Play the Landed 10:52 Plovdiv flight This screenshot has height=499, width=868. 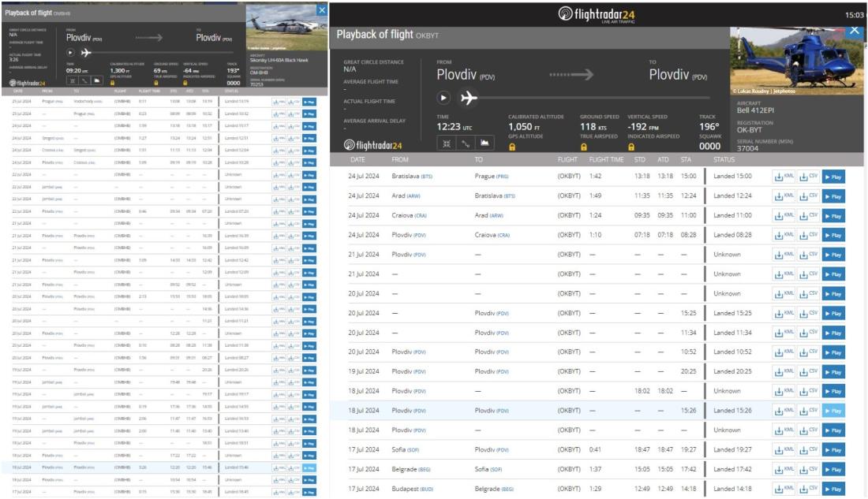pos(833,352)
